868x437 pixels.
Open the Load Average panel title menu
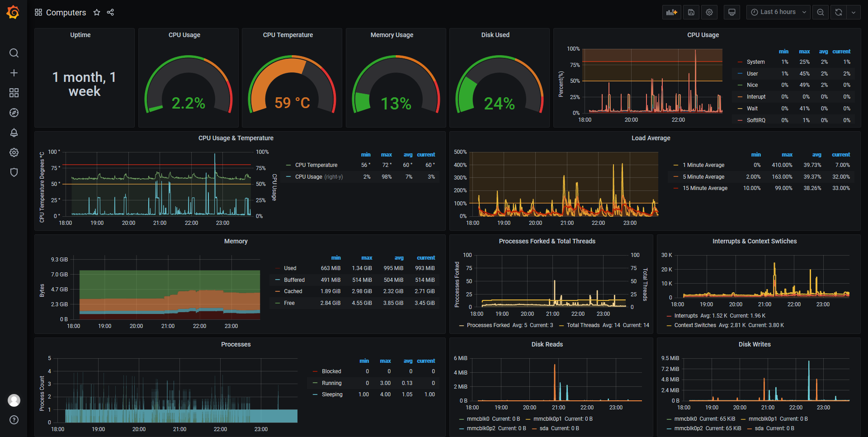pyautogui.click(x=651, y=138)
